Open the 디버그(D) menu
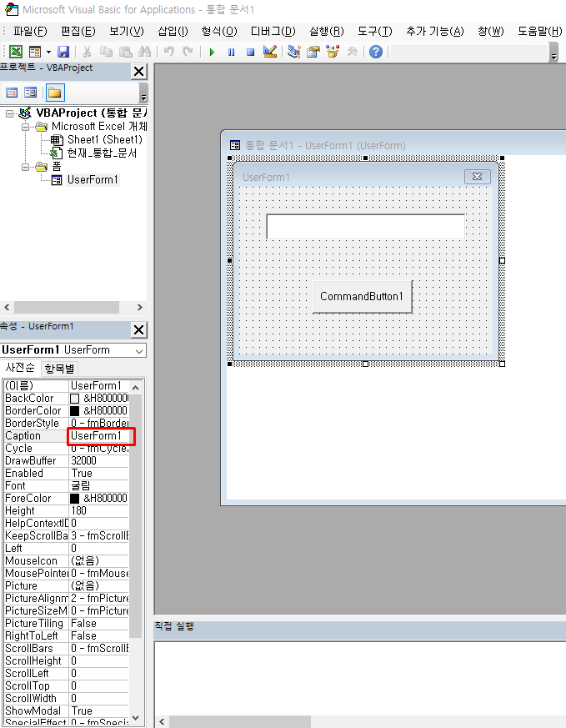Screen dimensions: 566x728 (273, 31)
